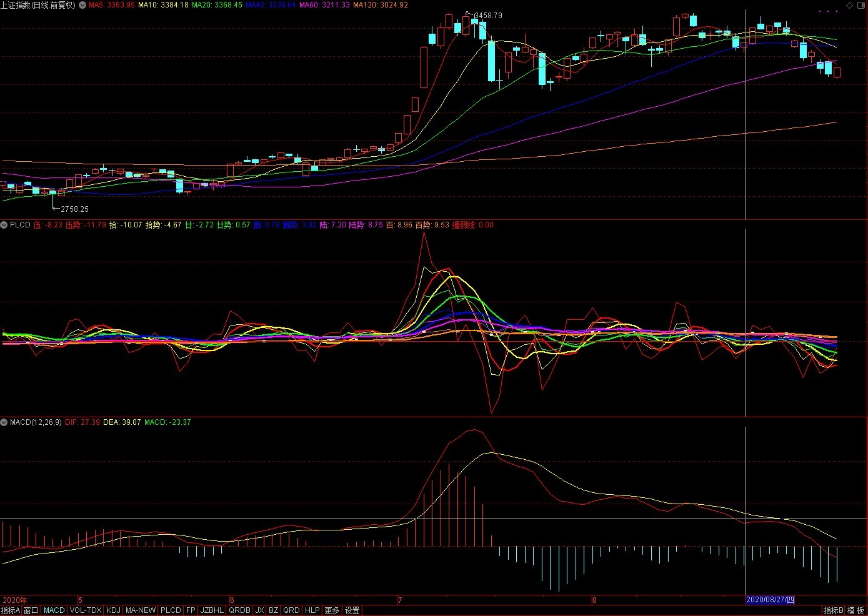868x616 pixels.
Task: Click the 上证指数(日线.前复权) title
Action: coord(38,5)
